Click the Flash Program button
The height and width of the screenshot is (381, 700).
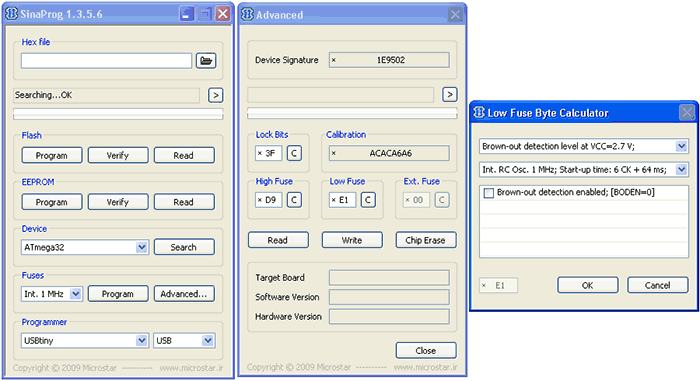tap(52, 155)
